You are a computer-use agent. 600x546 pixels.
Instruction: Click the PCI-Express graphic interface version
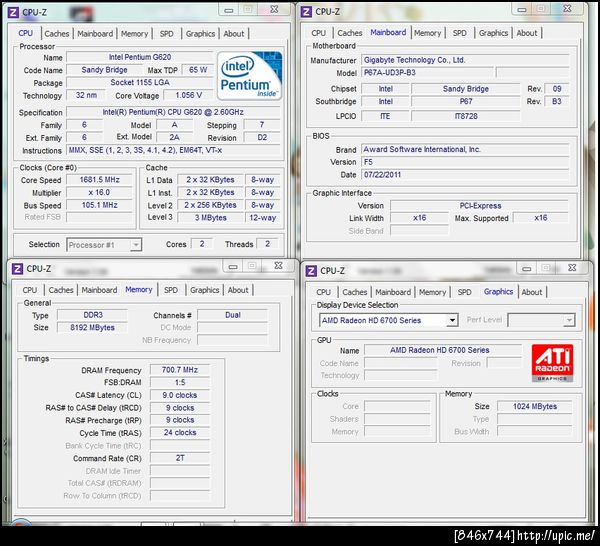480,205
